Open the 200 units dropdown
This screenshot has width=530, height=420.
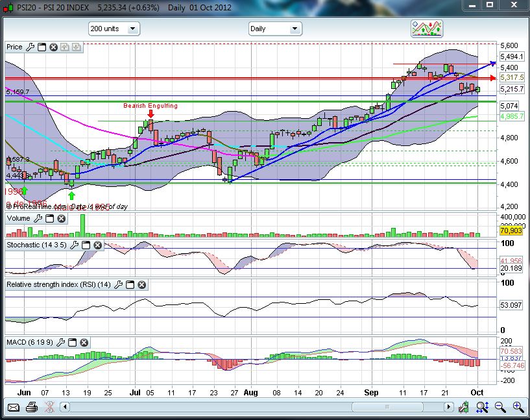click(114, 29)
